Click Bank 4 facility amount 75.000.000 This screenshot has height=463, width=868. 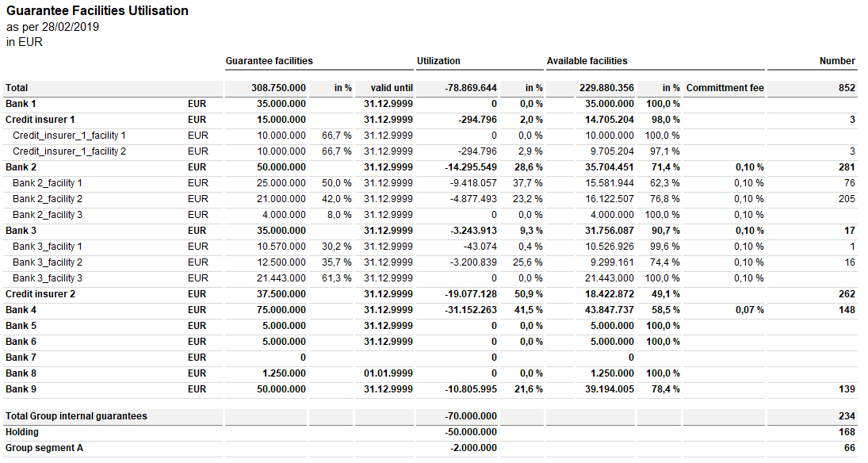point(281,310)
